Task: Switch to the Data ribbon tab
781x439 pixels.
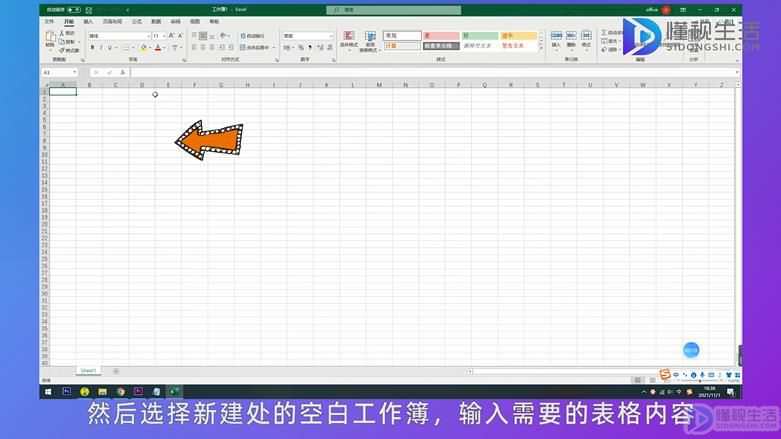Action: click(156, 21)
